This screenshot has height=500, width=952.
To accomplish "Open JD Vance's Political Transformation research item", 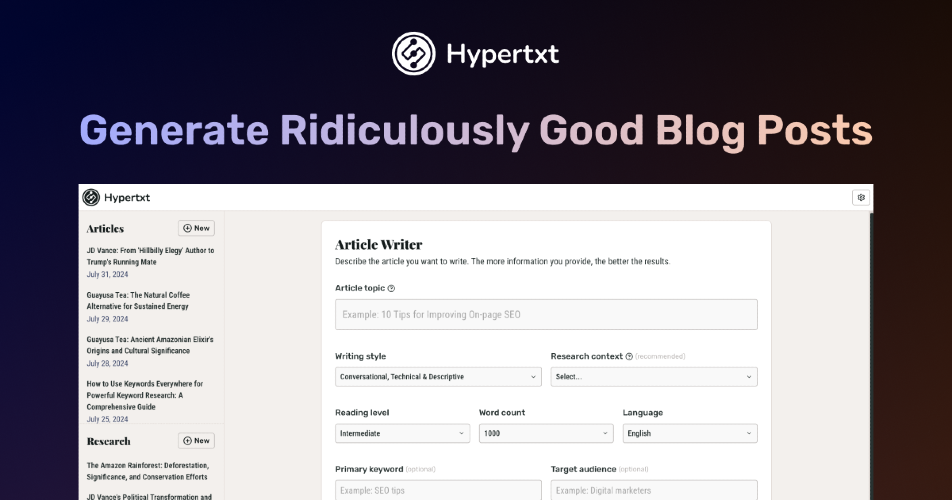I will 149,496.
